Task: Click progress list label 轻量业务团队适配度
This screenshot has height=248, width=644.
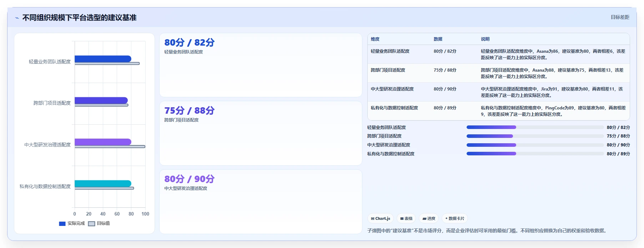Action: [x=387, y=128]
